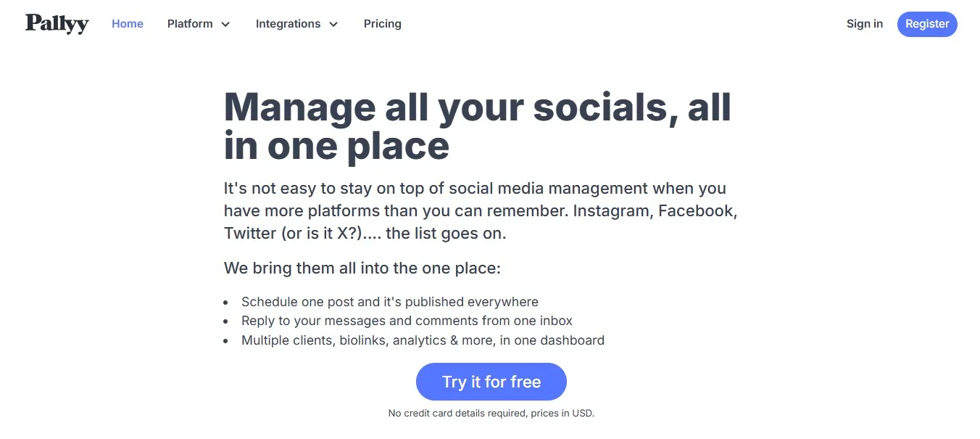
Task: Click the intro paragraph about social media management
Action: point(480,210)
